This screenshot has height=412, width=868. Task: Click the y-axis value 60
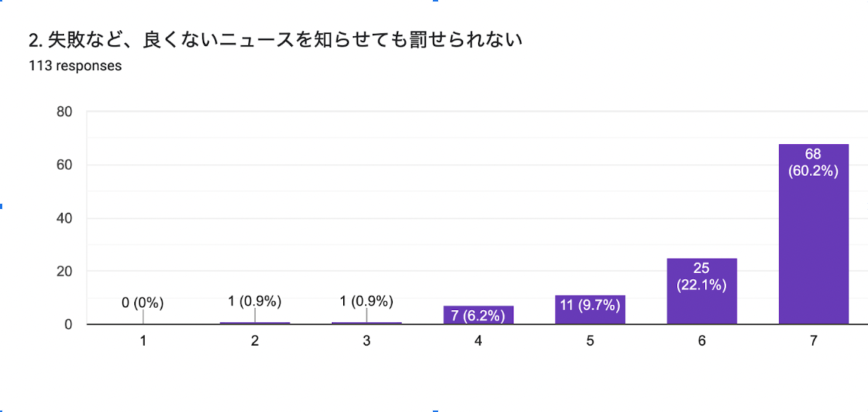(x=64, y=165)
